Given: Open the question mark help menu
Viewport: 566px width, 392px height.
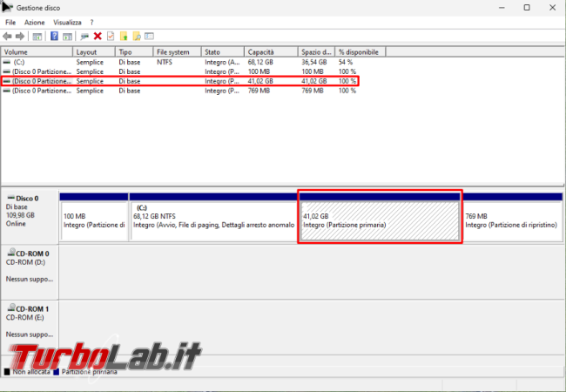Looking at the screenshot, I should (x=92, y=23).
